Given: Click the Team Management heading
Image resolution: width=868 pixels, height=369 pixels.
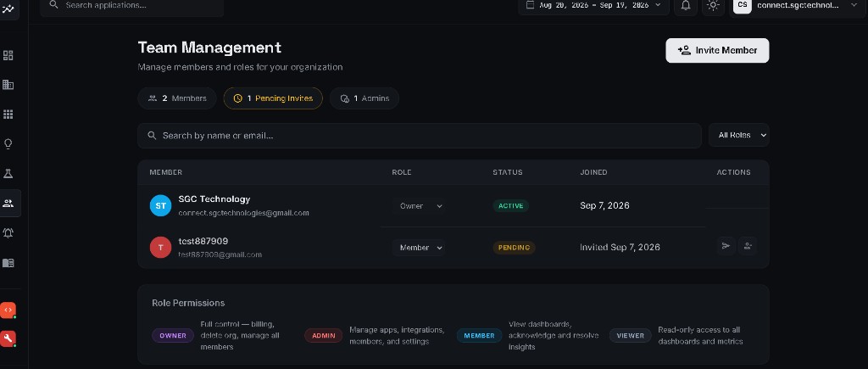Looking at the screenshot, I should point(209,48).
